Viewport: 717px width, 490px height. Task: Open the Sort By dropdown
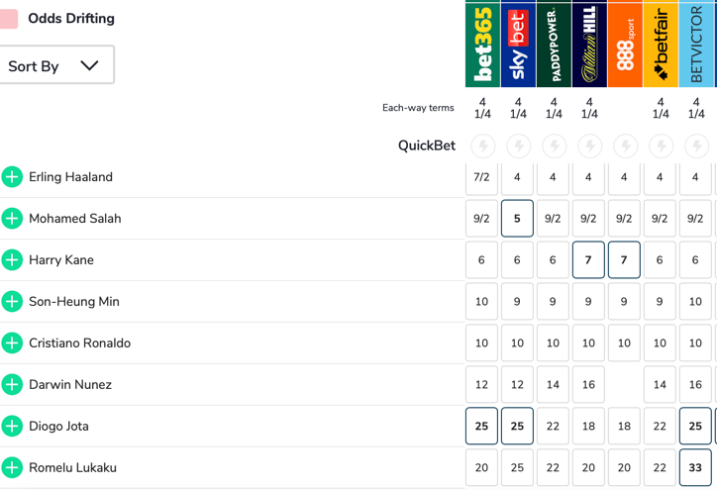tap(55, 66)
